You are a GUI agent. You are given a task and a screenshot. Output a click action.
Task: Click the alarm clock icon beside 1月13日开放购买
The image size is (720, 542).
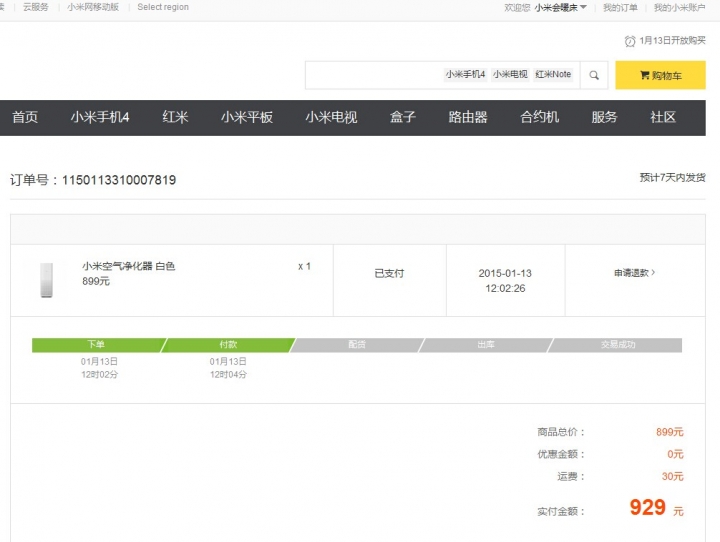coord(630,41)
